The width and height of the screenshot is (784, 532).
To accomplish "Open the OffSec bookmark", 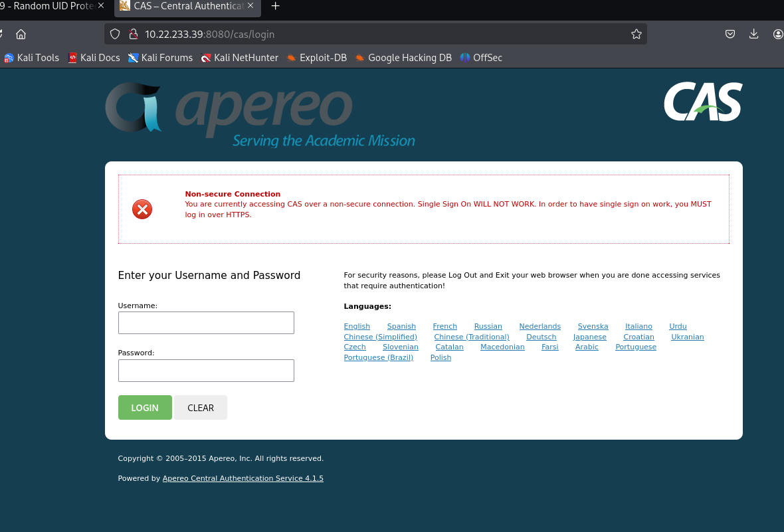I will pyautogui.click(x=481, y=58).
